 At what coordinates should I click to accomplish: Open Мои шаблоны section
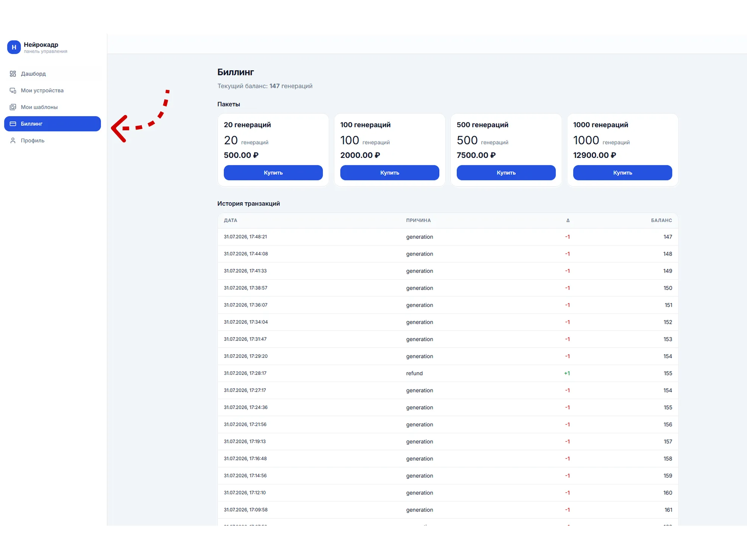click(52, 107)
